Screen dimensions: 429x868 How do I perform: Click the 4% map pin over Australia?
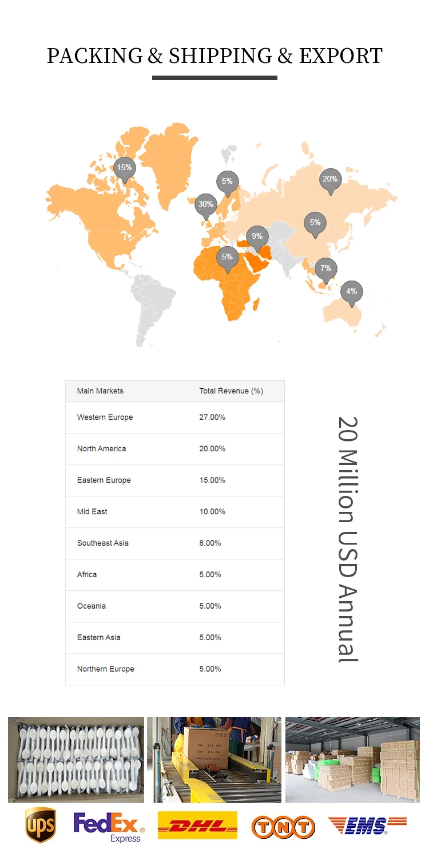pyautogui.click(x=352, y=291)
